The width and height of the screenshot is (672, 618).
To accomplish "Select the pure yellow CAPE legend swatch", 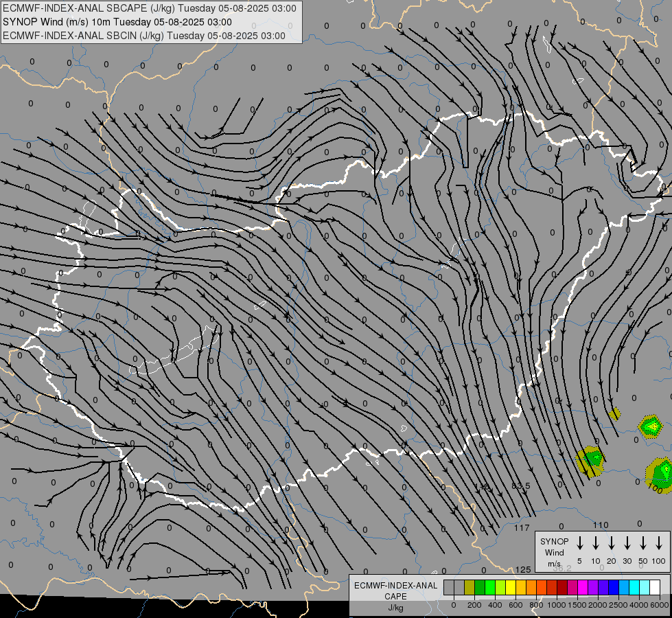I will (511, 587).
